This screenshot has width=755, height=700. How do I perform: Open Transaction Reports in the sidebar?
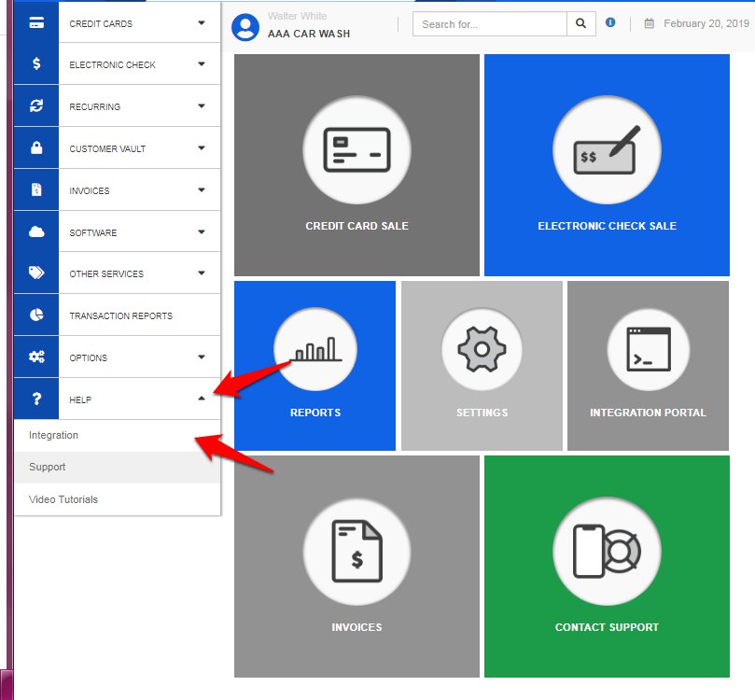point(120,315)
